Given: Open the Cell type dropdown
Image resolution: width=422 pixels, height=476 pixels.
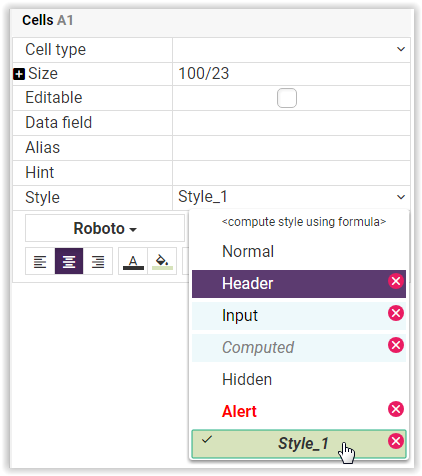Looking at the screenshot, I should click(401, 49).
